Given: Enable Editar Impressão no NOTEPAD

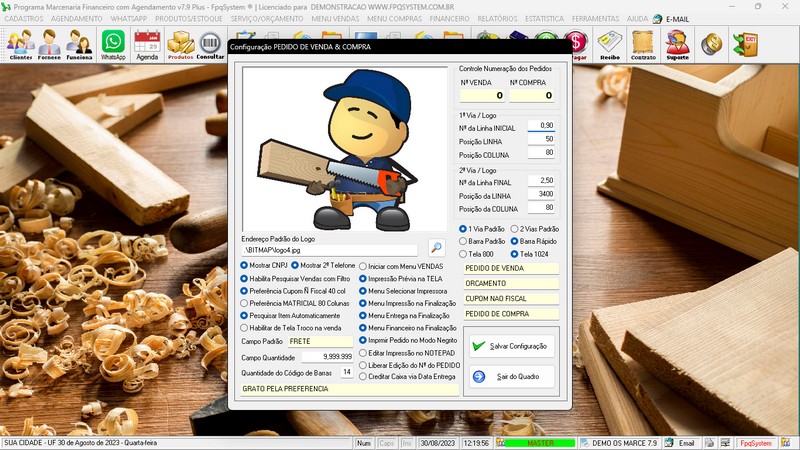Looking at the screenshot, I should coord(407,353).
